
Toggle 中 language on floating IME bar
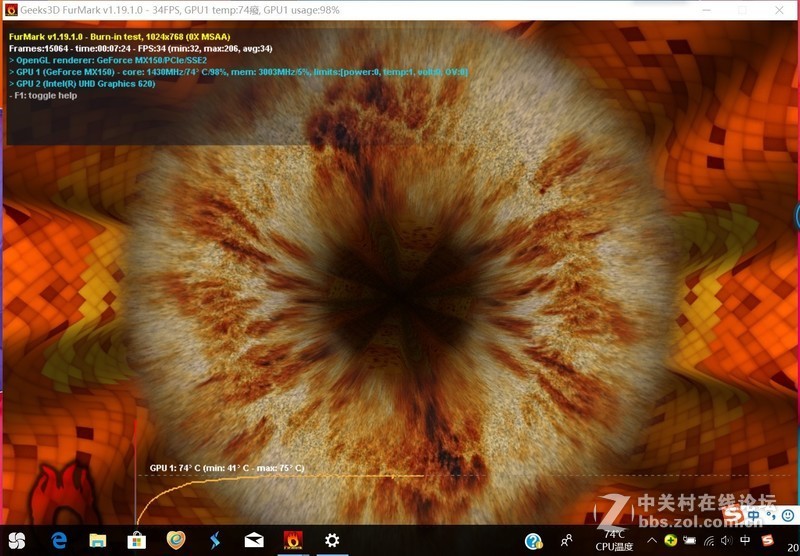coord(754,516)
